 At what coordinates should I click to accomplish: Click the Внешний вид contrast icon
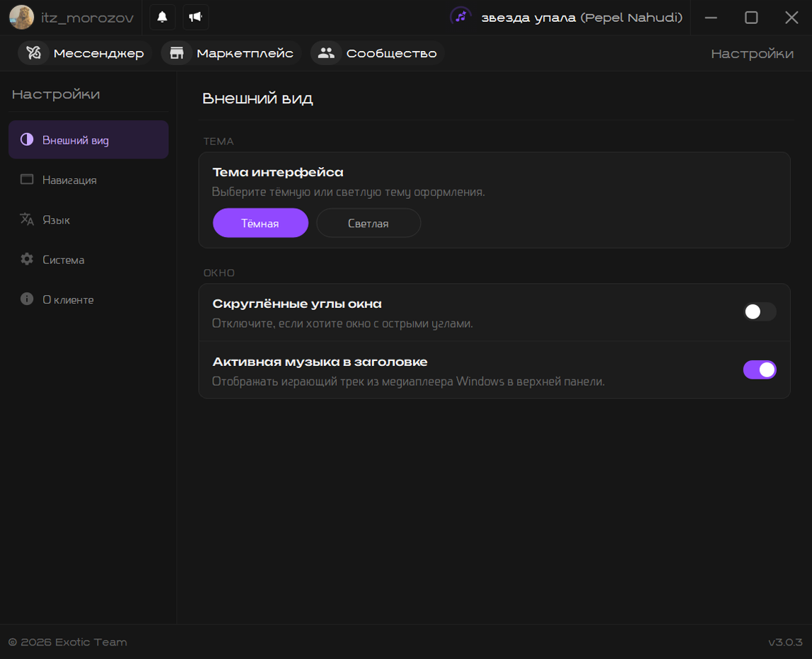click(27, 139)
